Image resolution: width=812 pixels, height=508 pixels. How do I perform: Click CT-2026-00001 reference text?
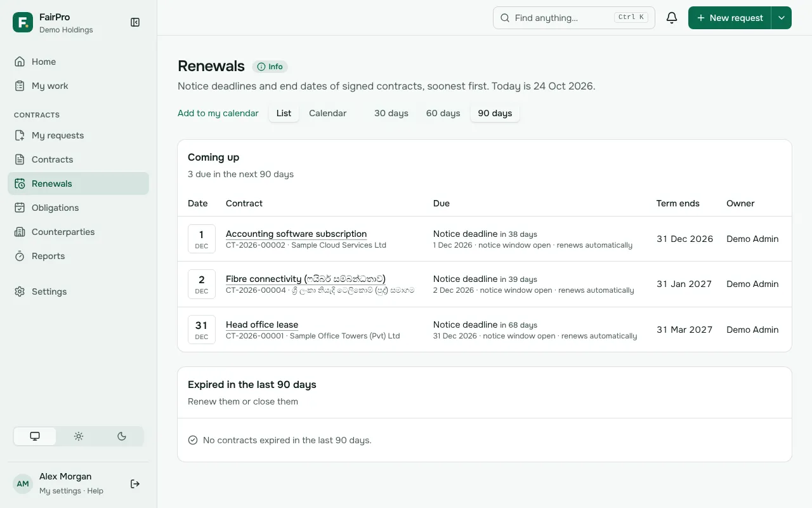point(254,336)
